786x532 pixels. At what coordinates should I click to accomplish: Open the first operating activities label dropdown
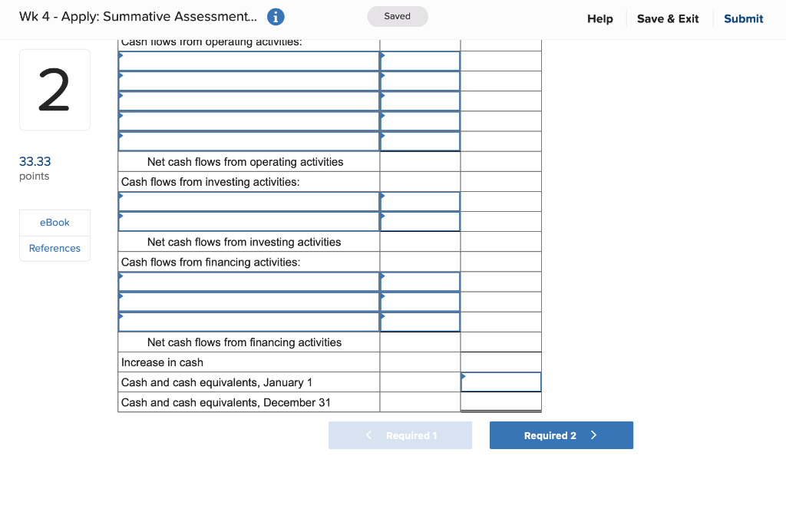tap(246, 61)
